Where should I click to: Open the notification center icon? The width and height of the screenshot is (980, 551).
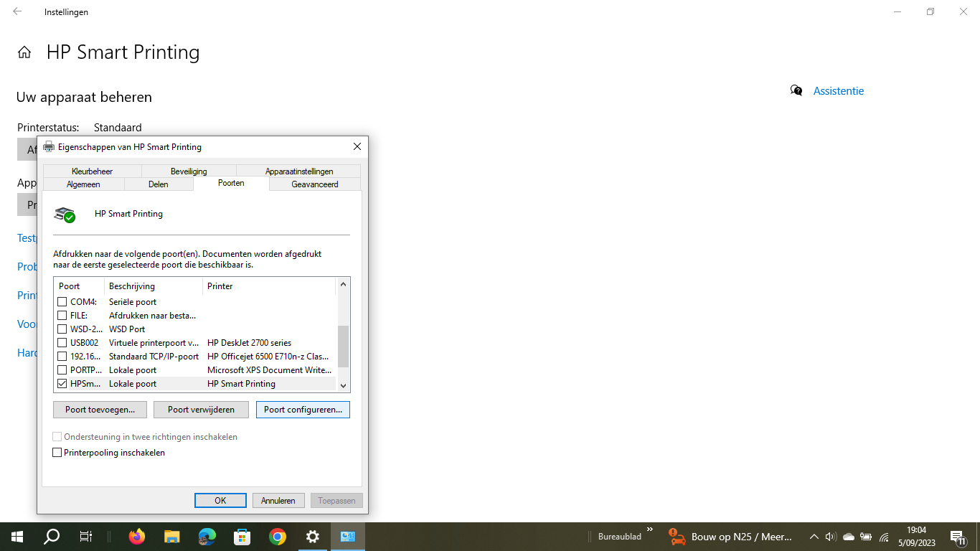[957, 537]
